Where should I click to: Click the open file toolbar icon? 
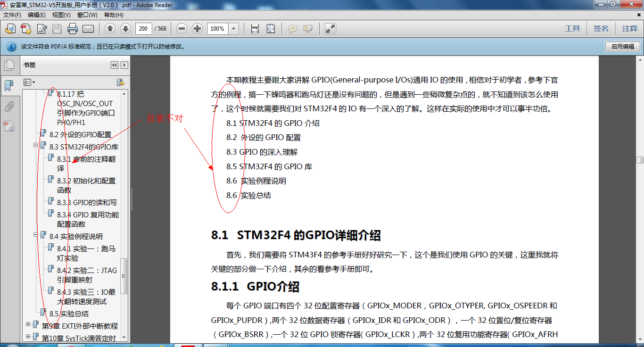10,29
